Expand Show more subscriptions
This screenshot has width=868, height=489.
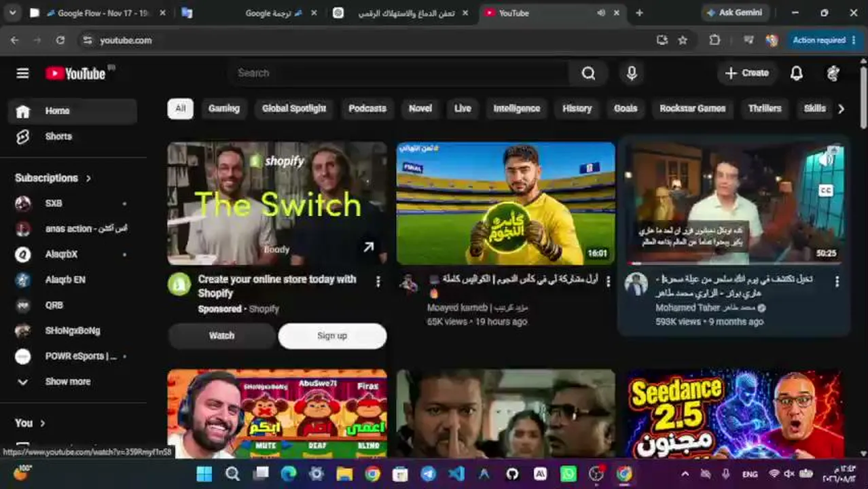point(73,382)
